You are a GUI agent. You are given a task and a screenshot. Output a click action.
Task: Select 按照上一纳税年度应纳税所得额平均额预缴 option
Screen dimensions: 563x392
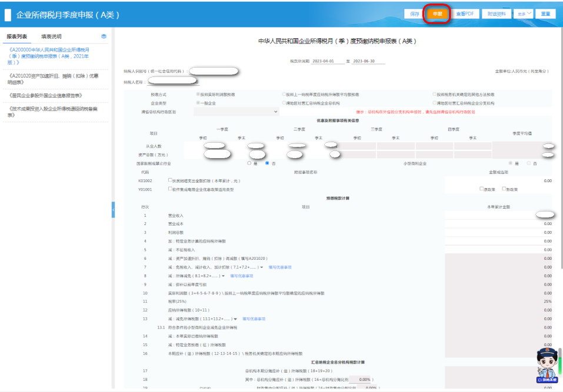pos(284,94)
